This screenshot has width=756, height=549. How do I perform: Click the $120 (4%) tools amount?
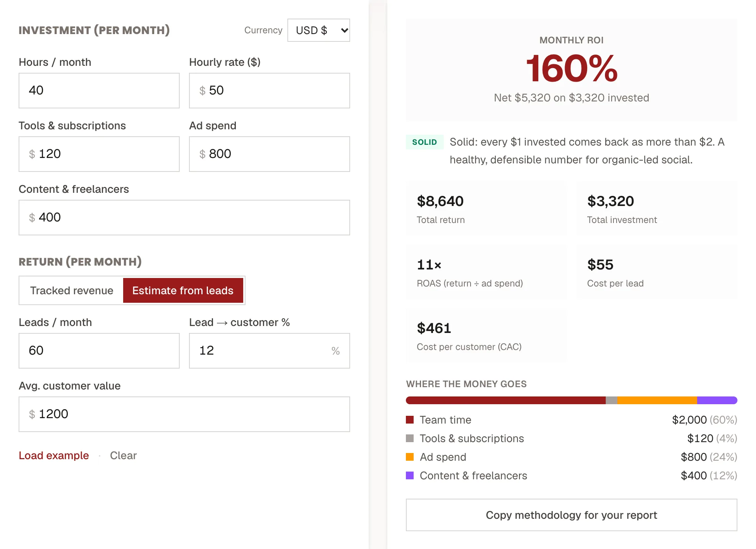712,438
